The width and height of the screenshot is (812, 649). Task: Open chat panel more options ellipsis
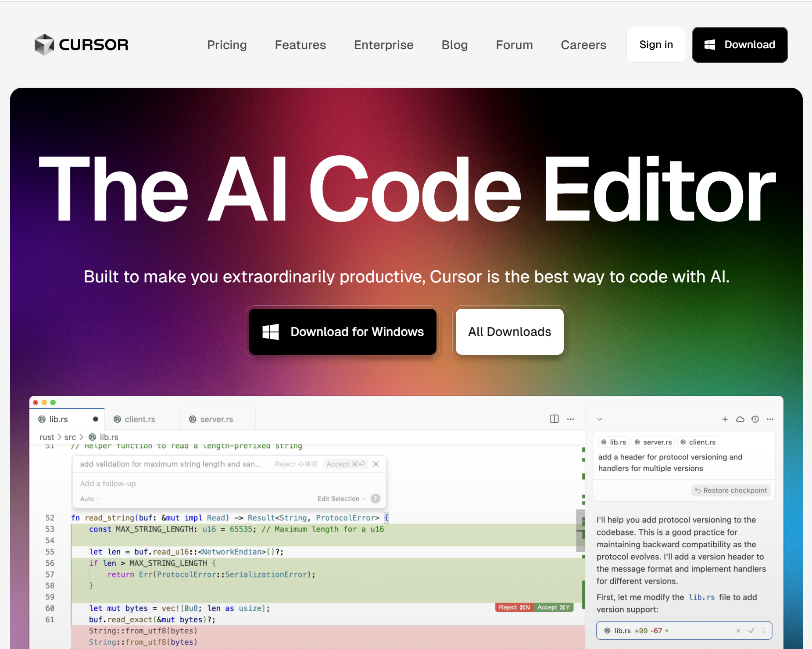770,419
